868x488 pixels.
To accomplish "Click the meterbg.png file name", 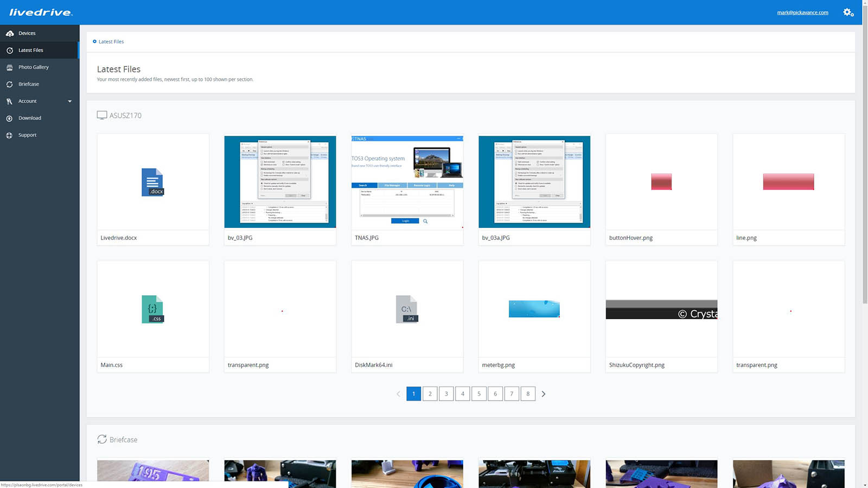I will [x=499, y=365].
